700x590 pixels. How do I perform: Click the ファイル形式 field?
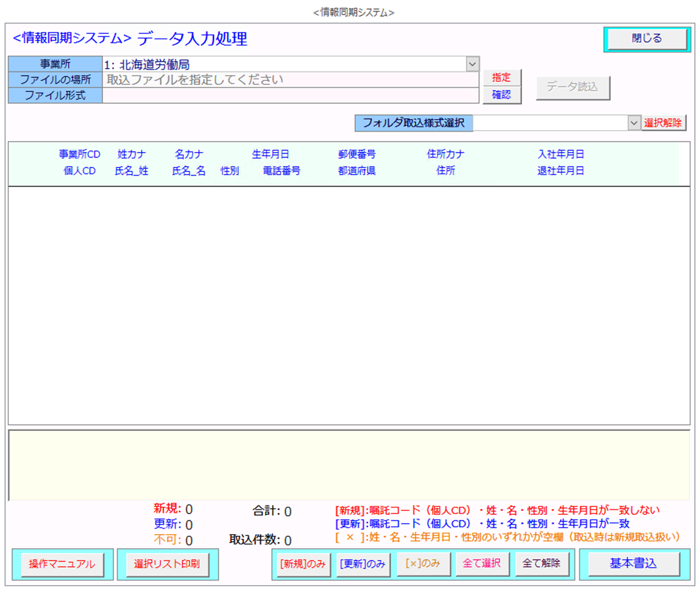click(x=290, y=95)
